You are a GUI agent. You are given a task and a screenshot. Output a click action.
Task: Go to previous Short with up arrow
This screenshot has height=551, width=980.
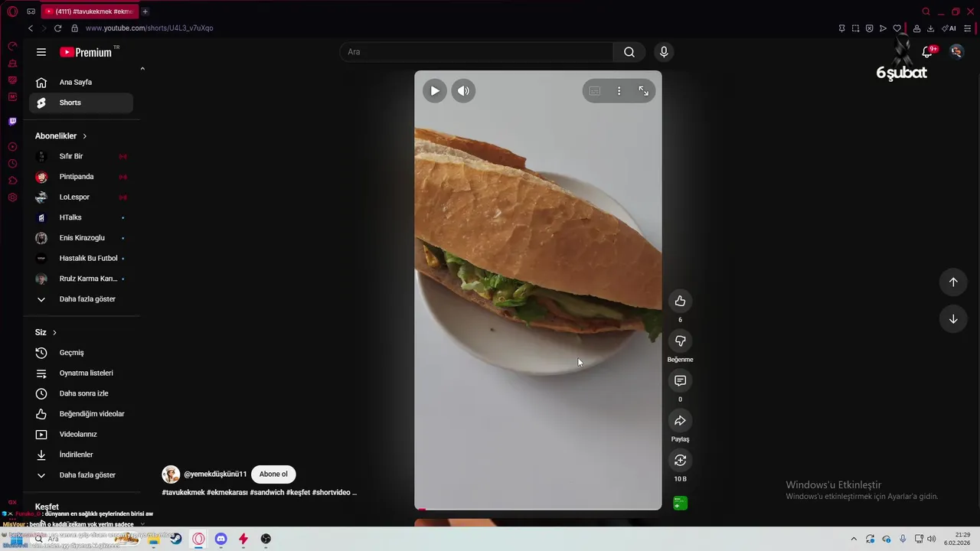953,282
